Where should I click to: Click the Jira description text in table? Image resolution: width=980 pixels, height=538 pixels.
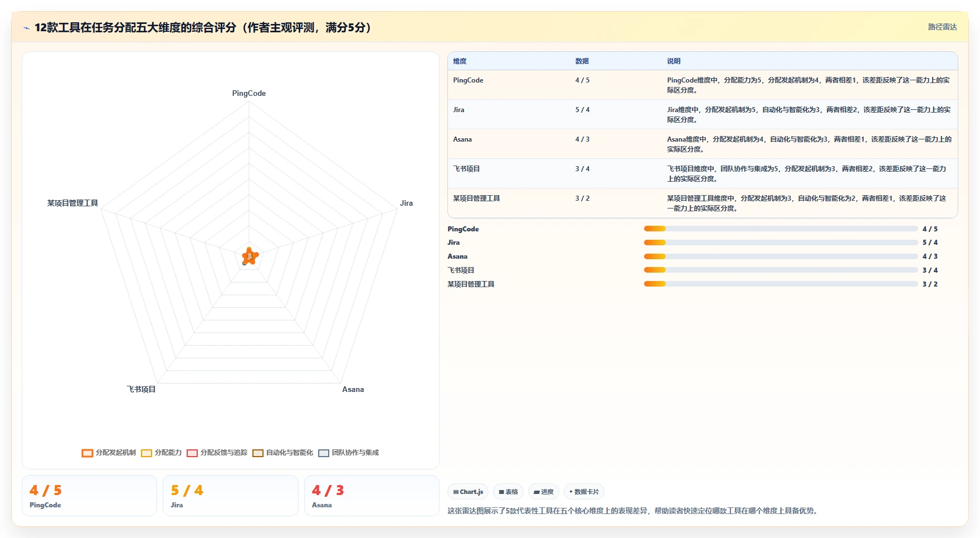click(808, 115)
